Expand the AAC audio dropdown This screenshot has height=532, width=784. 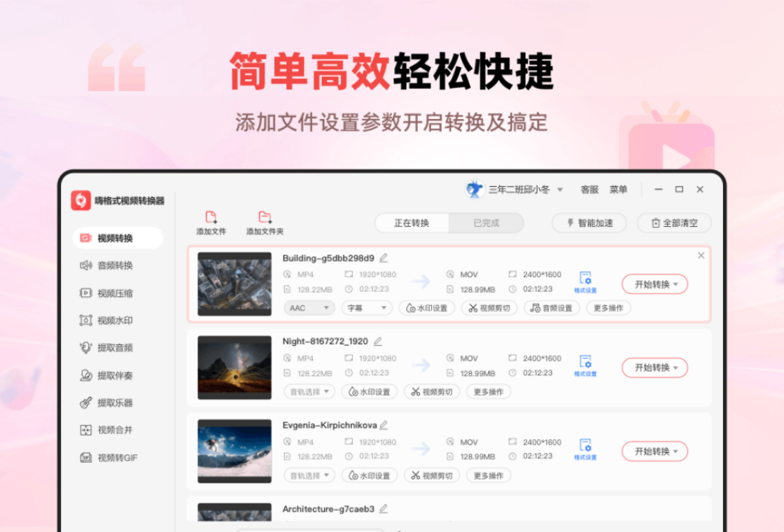[309, 308]
